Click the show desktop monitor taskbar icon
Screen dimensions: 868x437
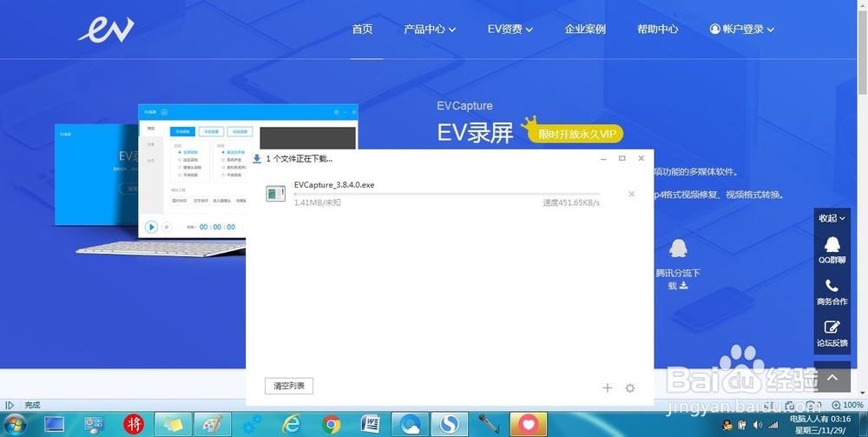[54, 425]
